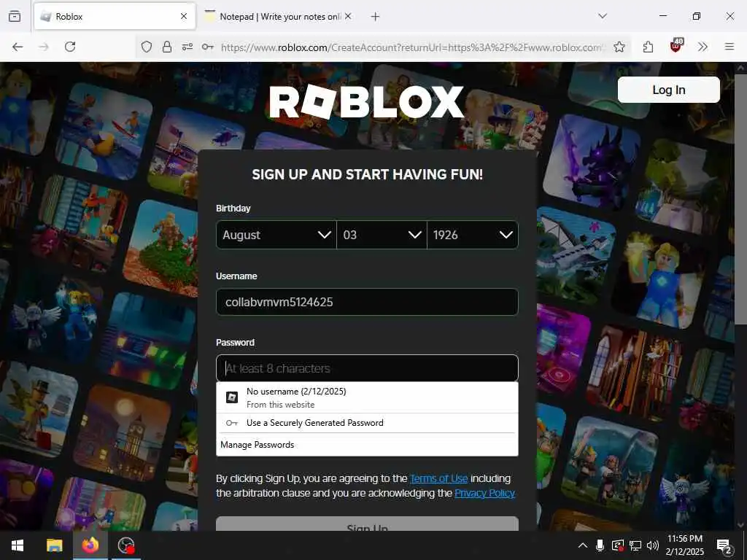Viewport: 747px width, 560px height.
Task: Open the birthday day dropdown 03
Action: pos(382,235)
